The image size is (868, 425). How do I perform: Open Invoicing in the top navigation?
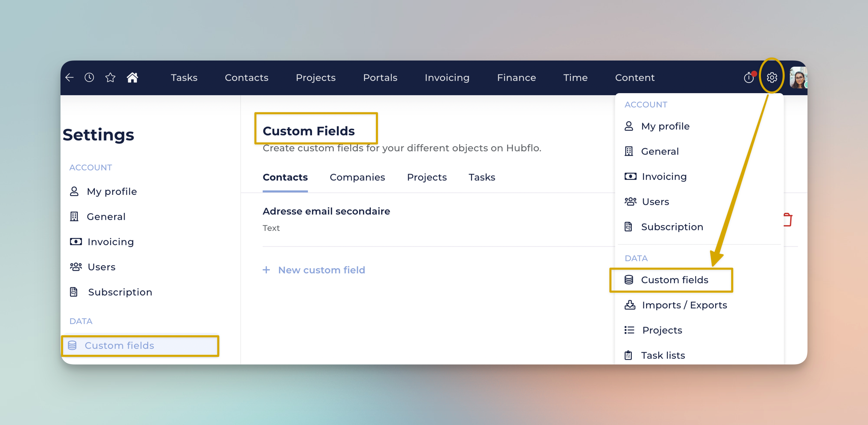(x=447, y=78)
